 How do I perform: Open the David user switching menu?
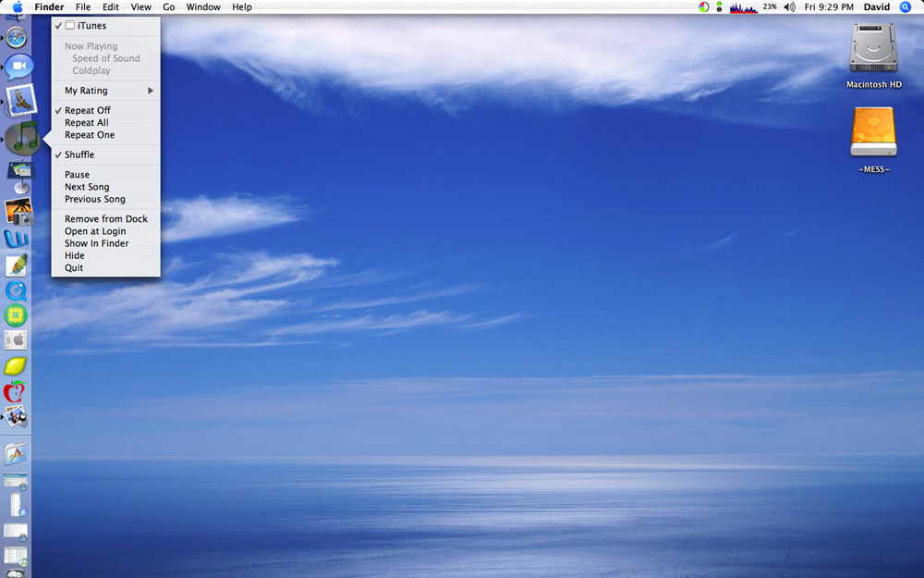coord(877,7)
